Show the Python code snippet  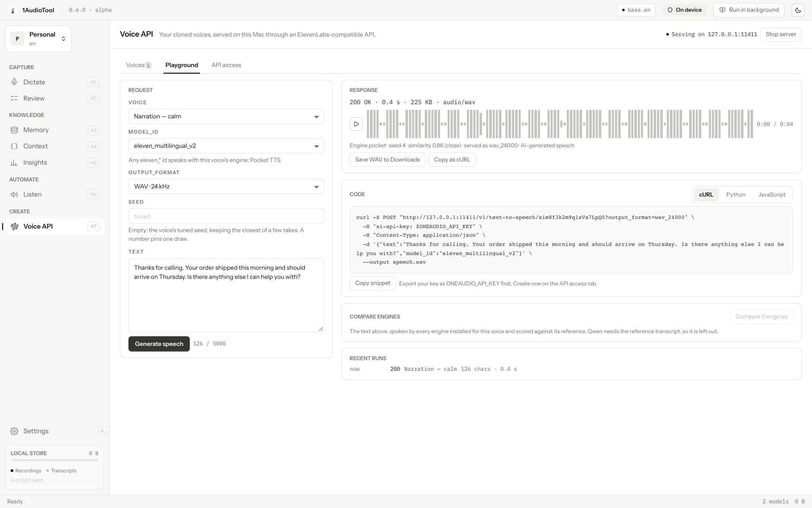(x=735, y=194)
